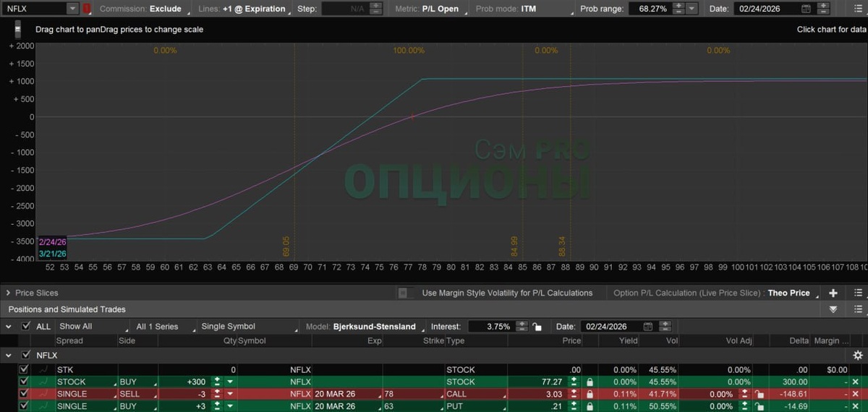Collapse all groups via chevron beside ALL
The width and height of the screenshot is (868, 412).
tap(8, 327)
